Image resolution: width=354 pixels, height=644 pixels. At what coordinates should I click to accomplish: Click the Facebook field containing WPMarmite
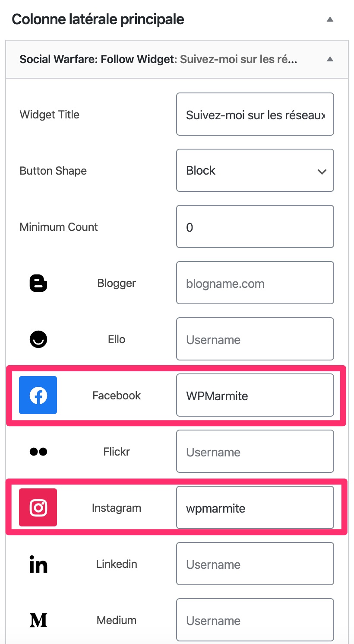(x=255, y=395)
